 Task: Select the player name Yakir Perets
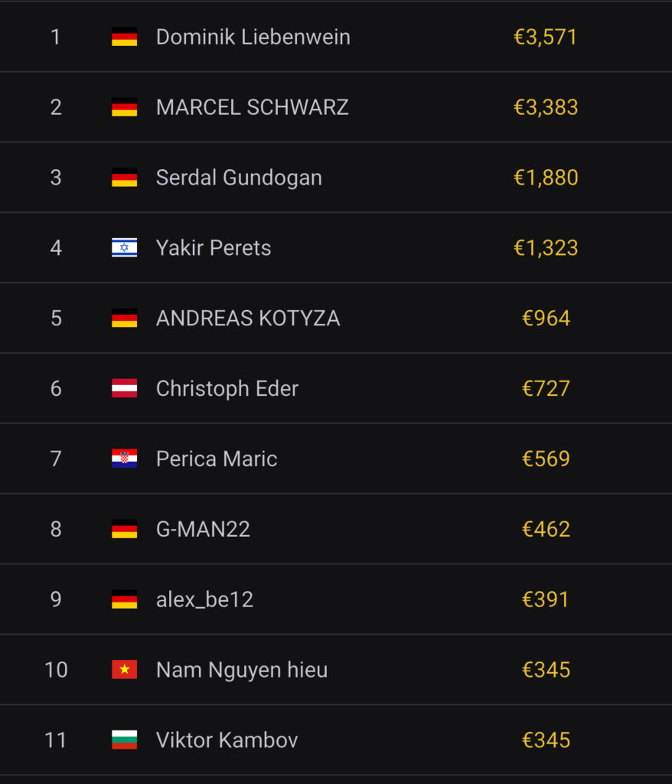click(213, 248)
